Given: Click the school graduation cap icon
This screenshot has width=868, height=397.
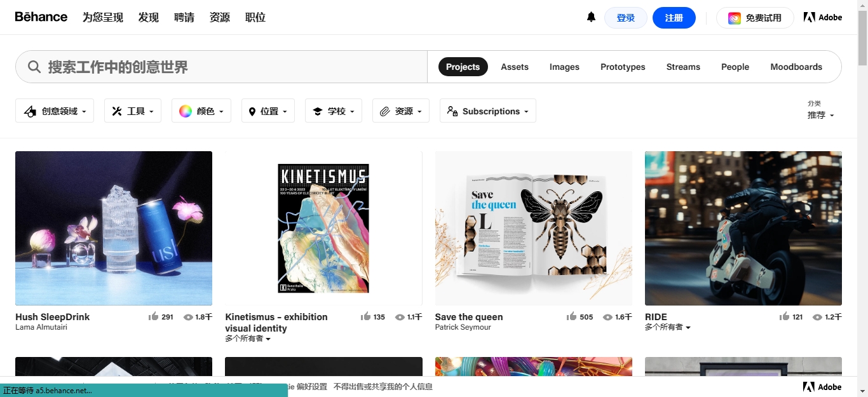Looking at the screenshot, I should (x=318, y=111).
